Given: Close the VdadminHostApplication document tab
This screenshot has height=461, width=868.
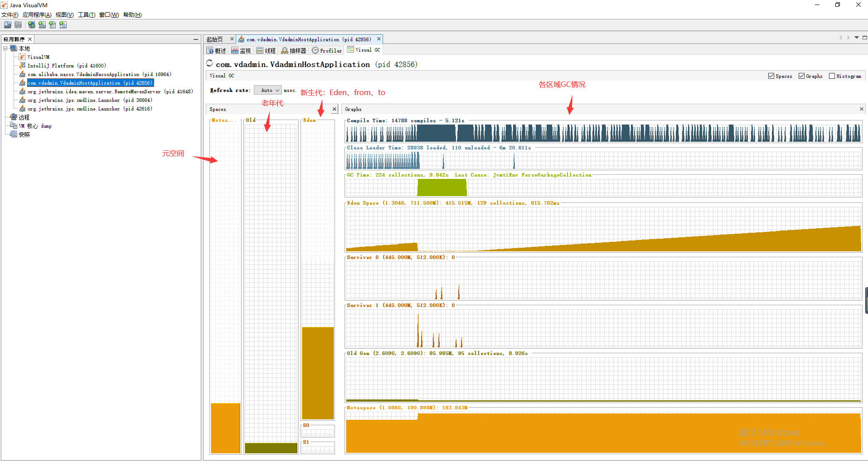Looking at the screenshot, I should [379, 39].
